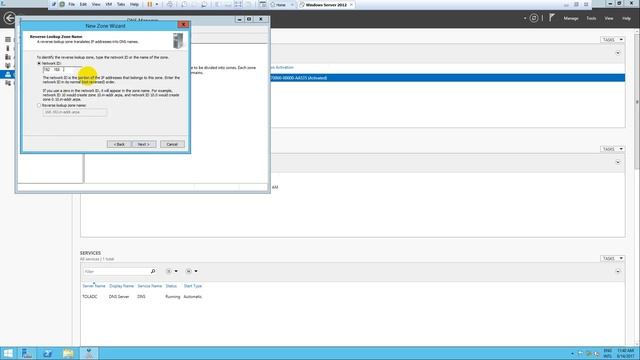Open the Tabs menu in VMware

[x=121, y=4]
